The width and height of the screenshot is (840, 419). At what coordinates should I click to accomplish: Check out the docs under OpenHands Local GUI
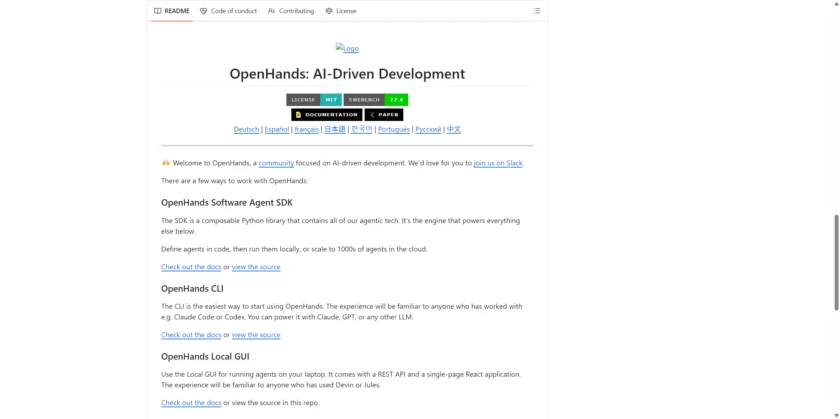pyautogui.click(x=191, y=403)
